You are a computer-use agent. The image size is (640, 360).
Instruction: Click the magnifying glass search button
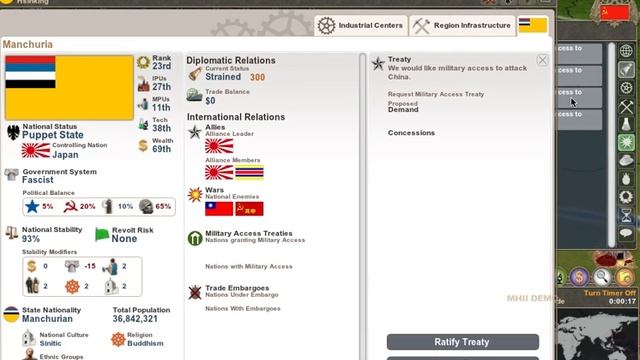[602, 277]
